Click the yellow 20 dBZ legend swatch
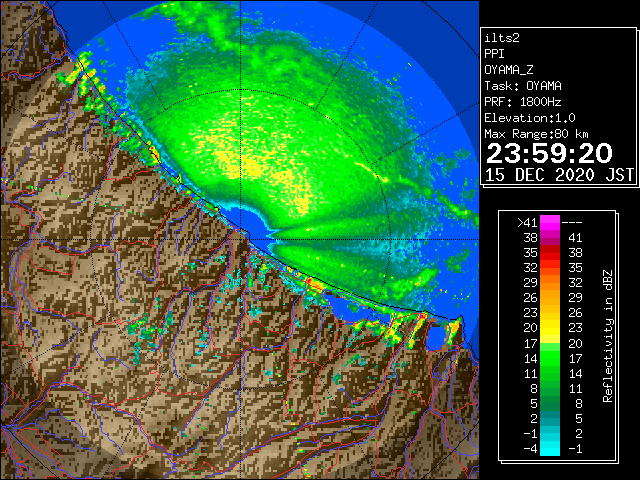 [550, 328]
